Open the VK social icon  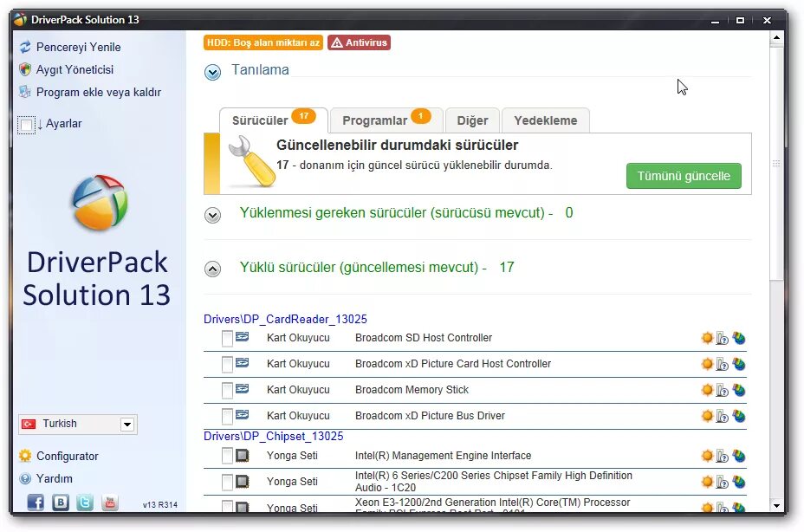(x=61, y=503)
